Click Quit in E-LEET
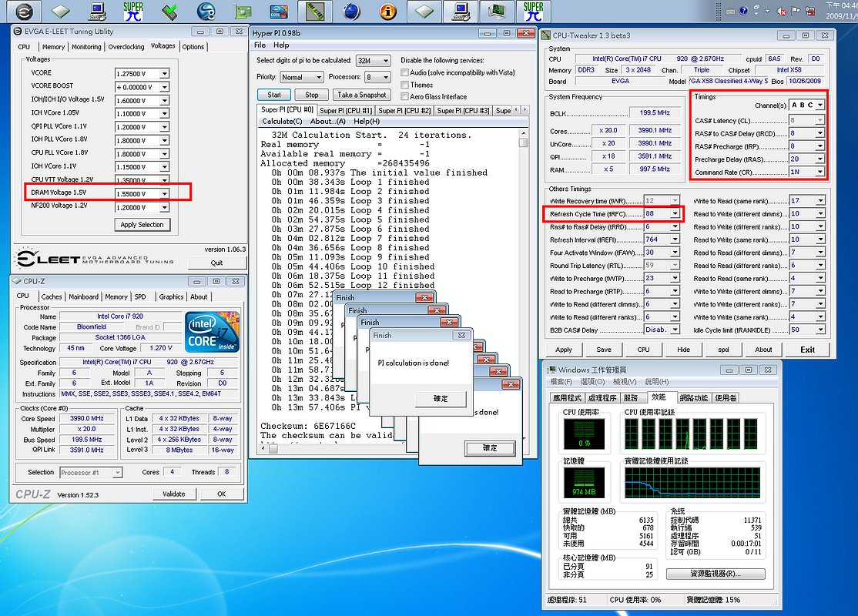This screenshot has height=616, width=858. click(x=216, y=263)
